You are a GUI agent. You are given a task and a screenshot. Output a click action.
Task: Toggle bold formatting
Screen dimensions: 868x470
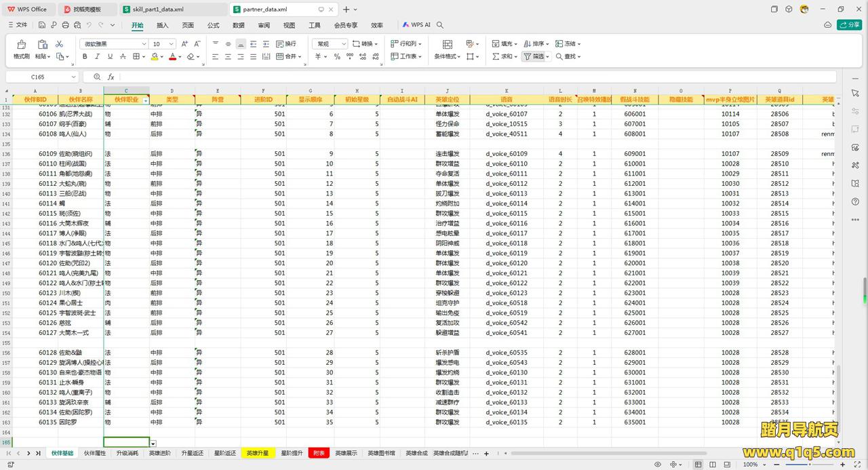(x=85, y=57)
